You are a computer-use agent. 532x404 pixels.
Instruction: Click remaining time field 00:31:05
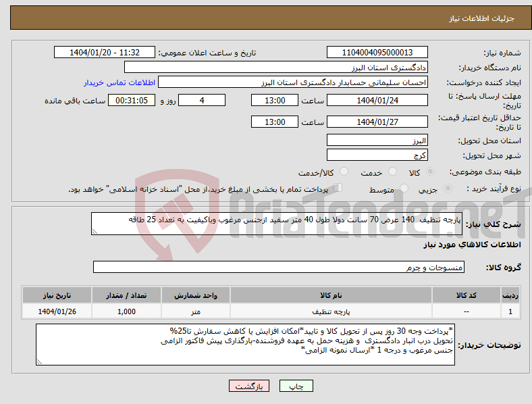[x=132, y=100]
